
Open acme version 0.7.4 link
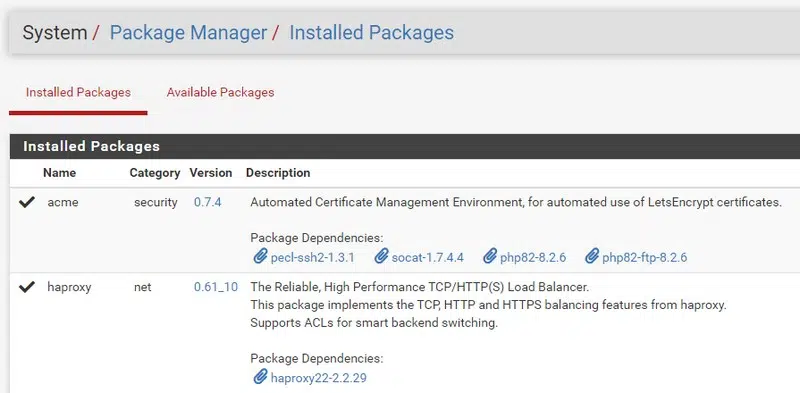coord(208,202)
